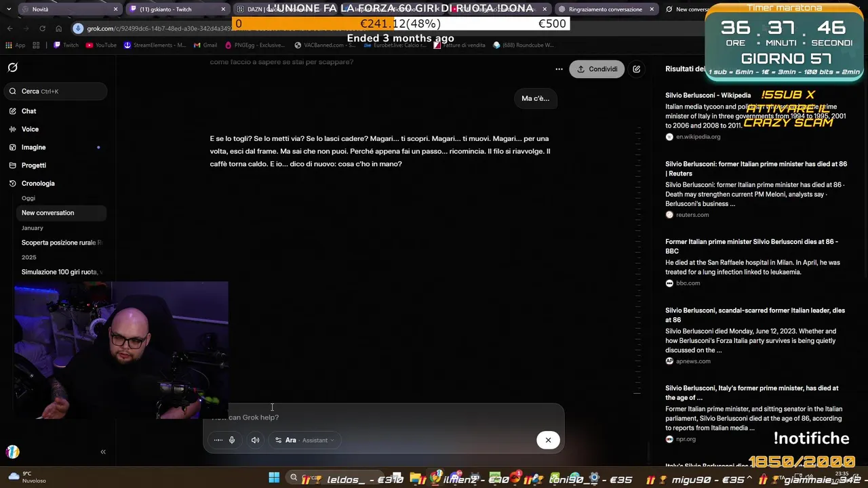Open the App bookmarks shortcut
This screenshot has height=488, width=868.
pos(15,45)
